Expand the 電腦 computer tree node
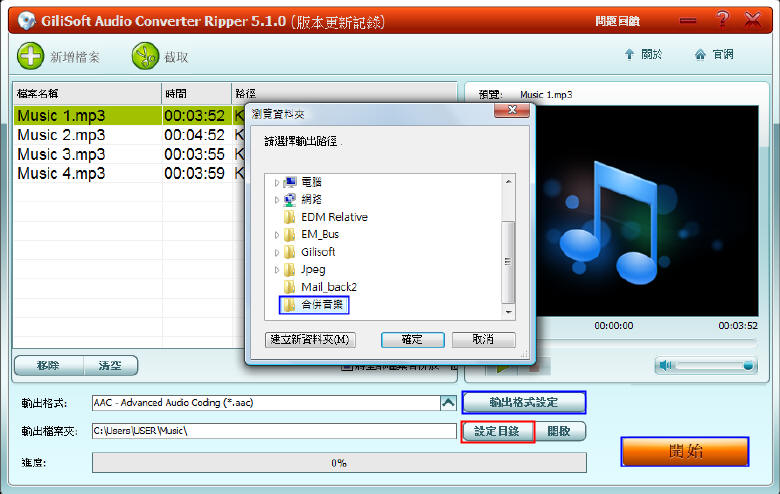 click(277, 182)
